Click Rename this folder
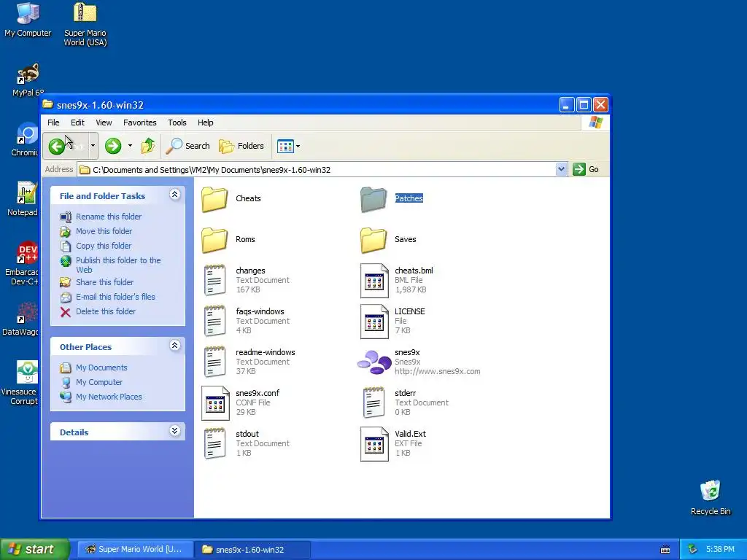The image size is (747, 560). [x=109, y=217]
